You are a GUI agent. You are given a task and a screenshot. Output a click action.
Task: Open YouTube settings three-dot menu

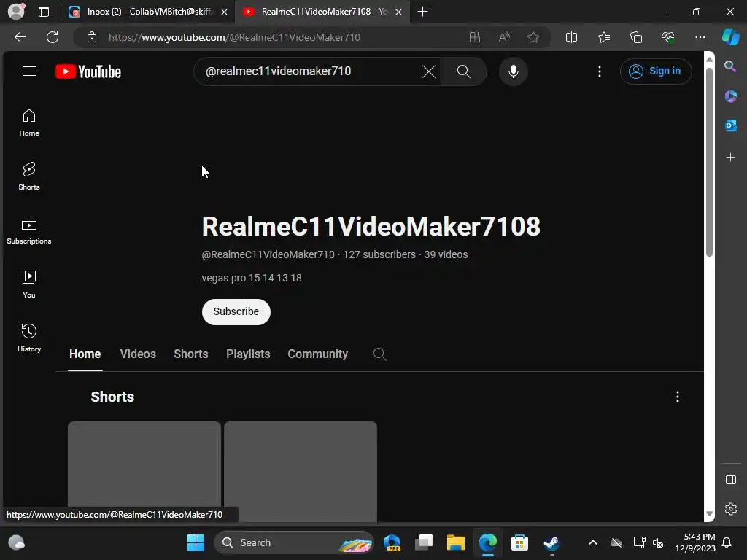click(x=600, y=71)
